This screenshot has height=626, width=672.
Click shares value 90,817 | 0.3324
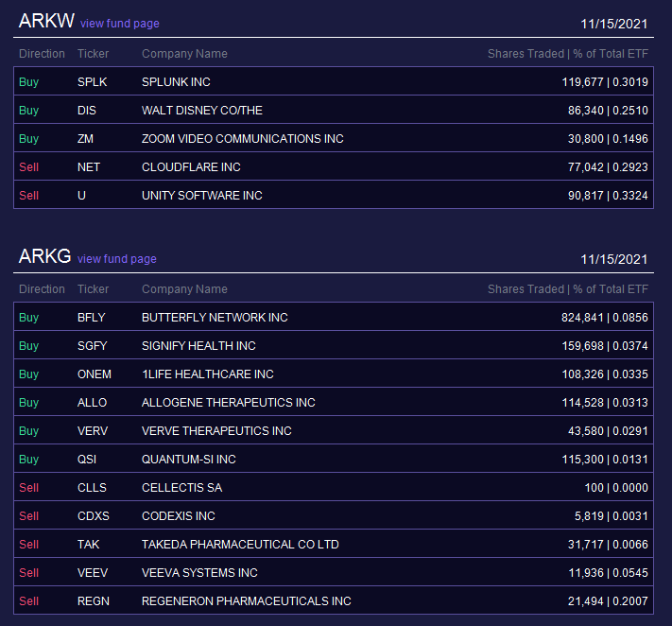pos(608,196)
